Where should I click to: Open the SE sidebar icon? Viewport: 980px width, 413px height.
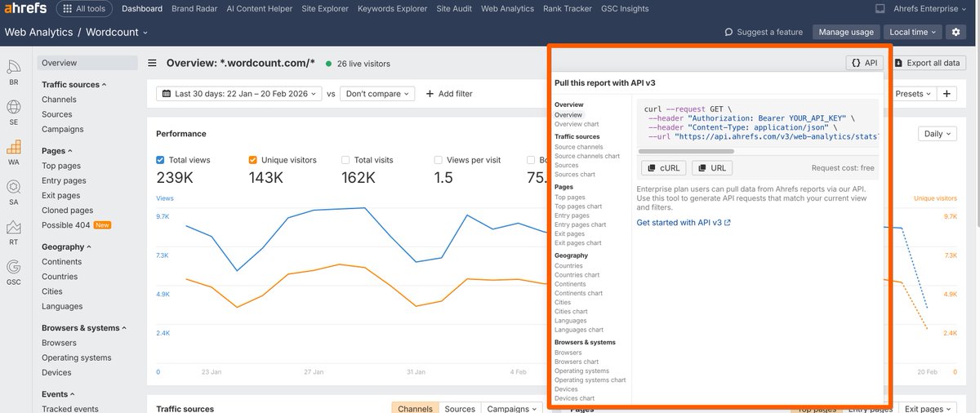pyautogui.click(x=14, y=112)
